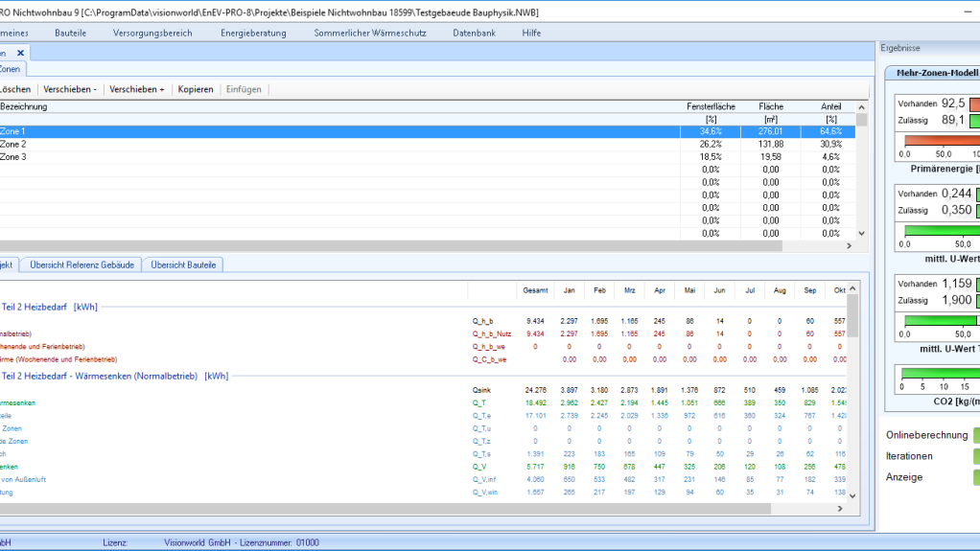
Task: Click the Verschieben - toolbar button
Action: [x=70, y=89]
